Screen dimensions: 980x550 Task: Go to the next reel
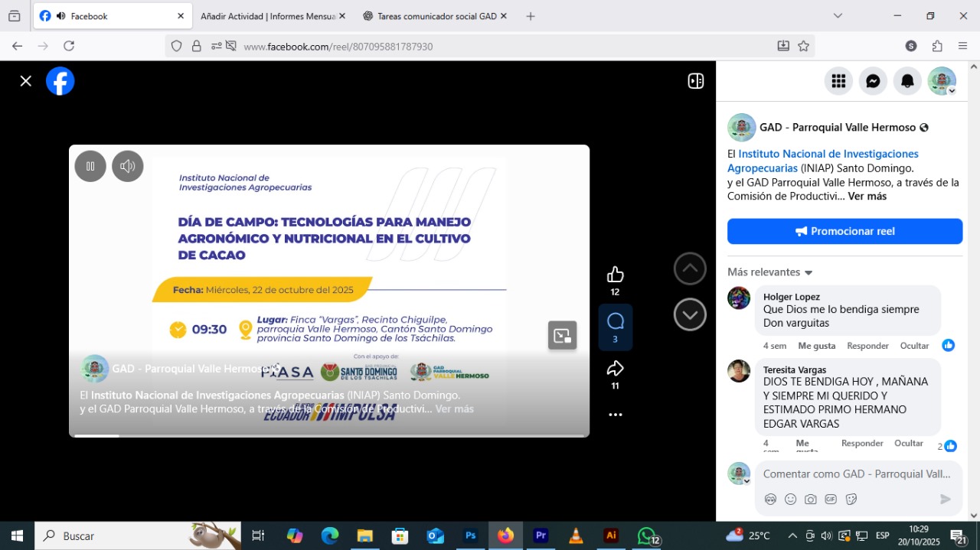[x=689, y=314]
